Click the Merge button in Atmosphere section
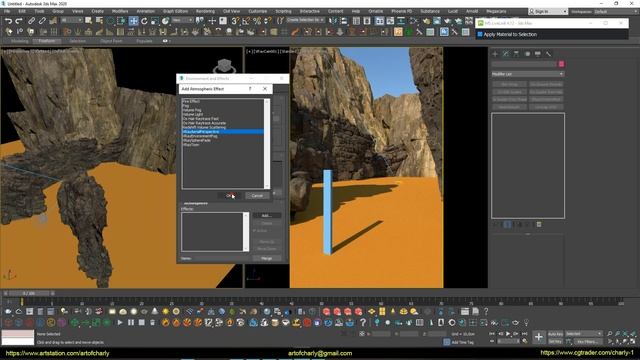 [x=267, y=258]
